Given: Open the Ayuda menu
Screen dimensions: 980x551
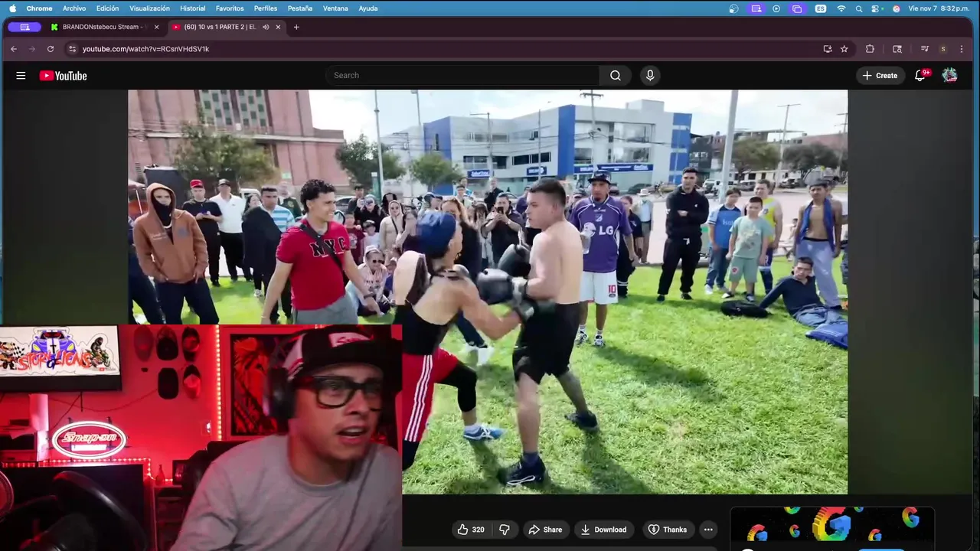Looking at the screenshot, I should pos(368,8).
